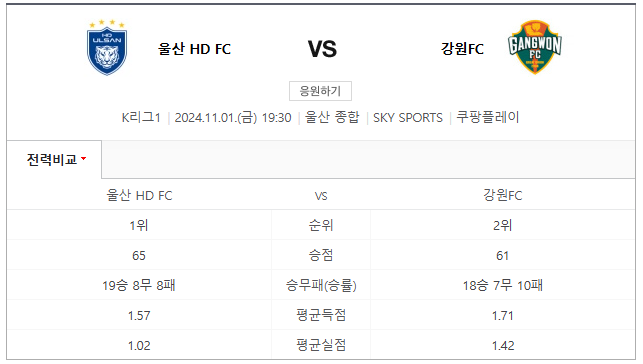
Task: Expand the red arrow beside 전력비교
Action: [84, 159]
